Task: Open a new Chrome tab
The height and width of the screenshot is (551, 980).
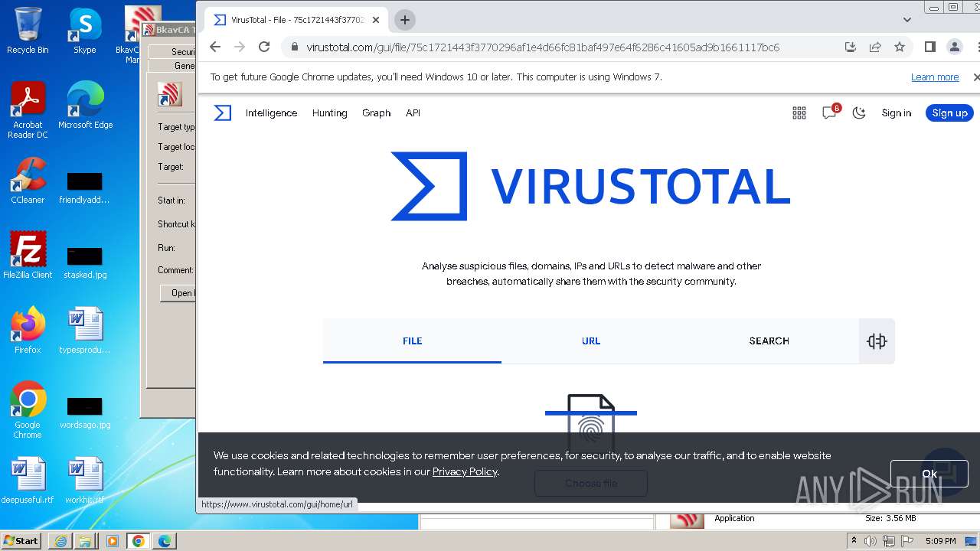Action: click(x=405, y=20)
